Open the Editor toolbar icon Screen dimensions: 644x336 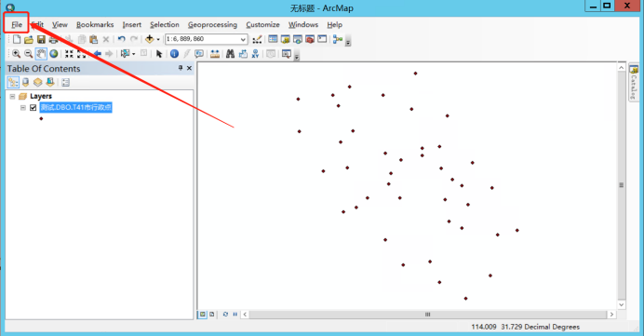tap(257, 39)
